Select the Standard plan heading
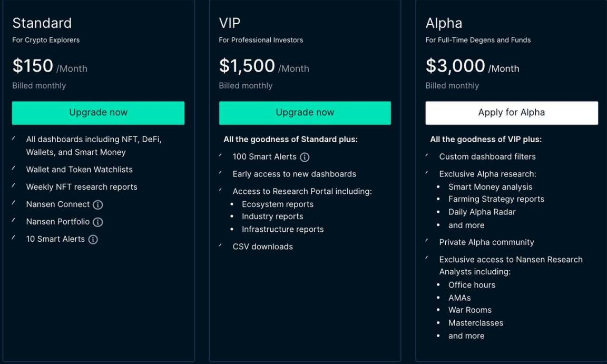 point(42,23)
